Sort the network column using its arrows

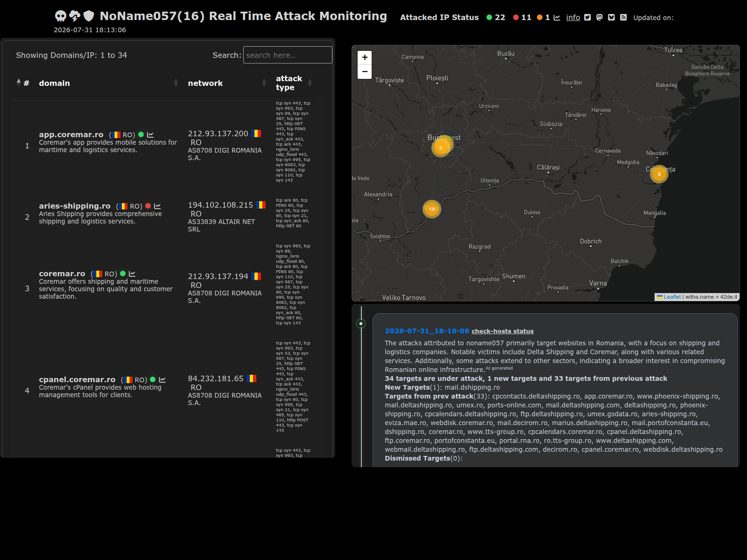tap(264, 83)
